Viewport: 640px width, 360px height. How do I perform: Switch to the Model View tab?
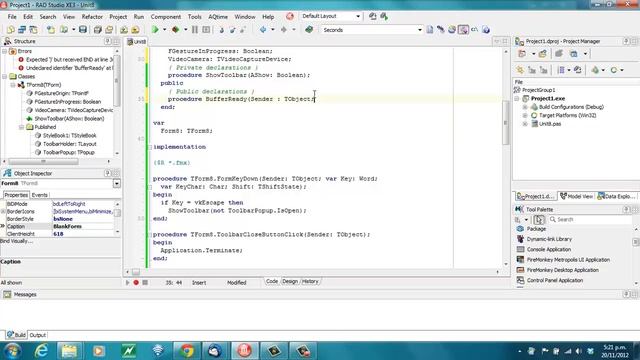pyautogui.click(x=576, y=196)
